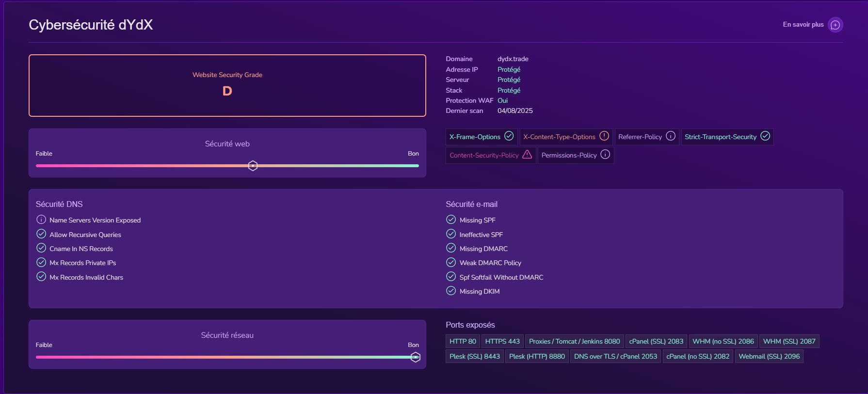Click the X-Content-Type-Options warning icon

pyautogui.click(x=604, y=136)
